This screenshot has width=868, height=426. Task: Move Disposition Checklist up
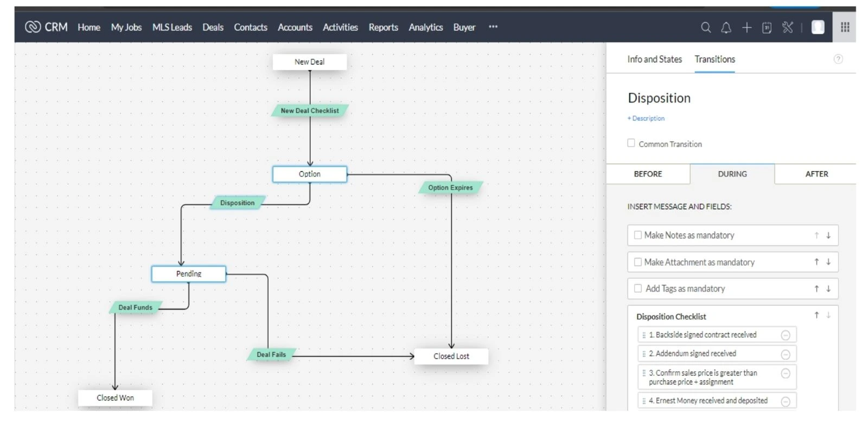[816, 315]
